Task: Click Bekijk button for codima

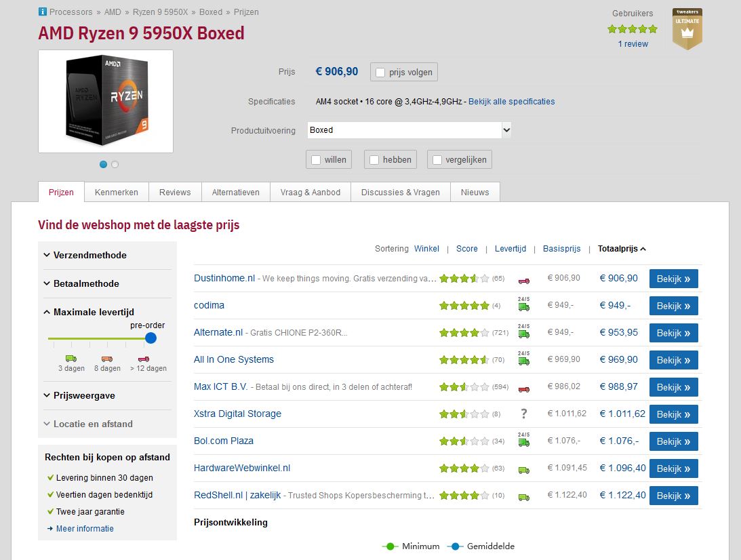Action: 673,306
